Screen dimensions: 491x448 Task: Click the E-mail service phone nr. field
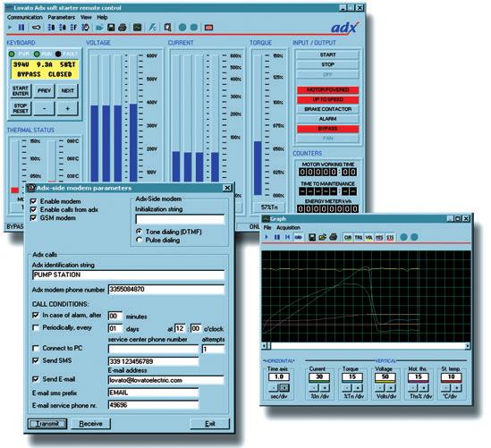pyautogui.click(x=153, y=405)
